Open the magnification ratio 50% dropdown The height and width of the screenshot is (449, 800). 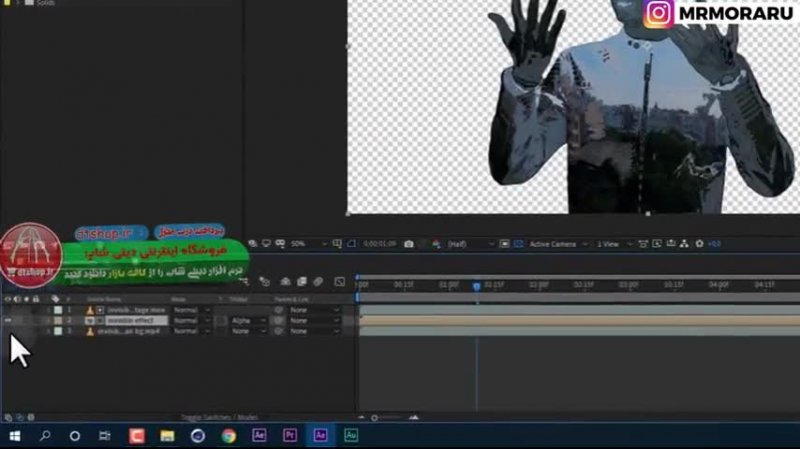coord(303,244)
